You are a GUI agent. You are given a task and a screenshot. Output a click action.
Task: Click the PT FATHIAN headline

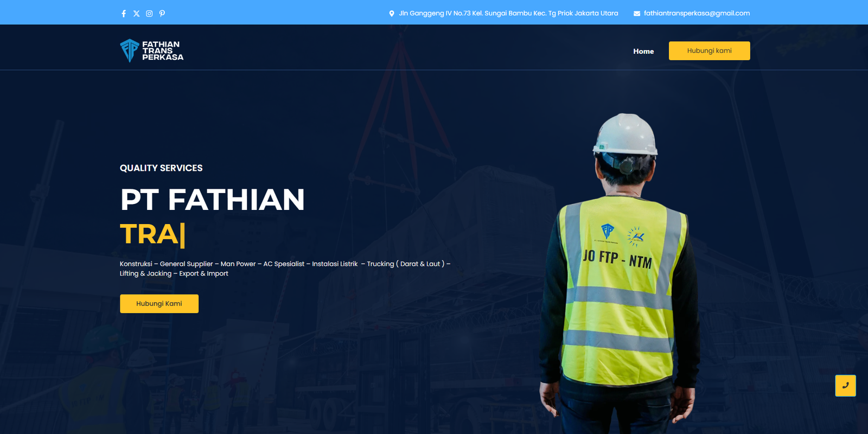pyautogui.click(x=212, y=200)
